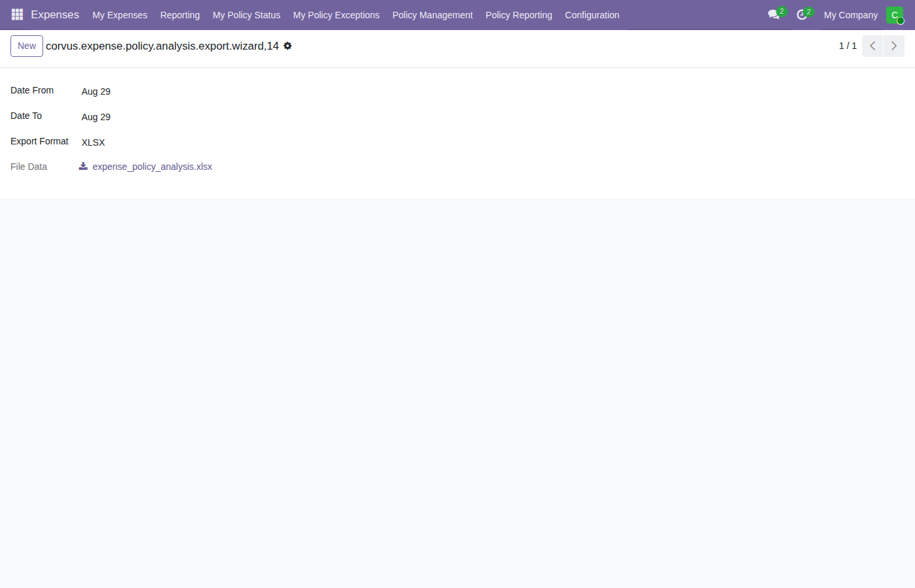Open the conversations messages icon

[774, 14]
